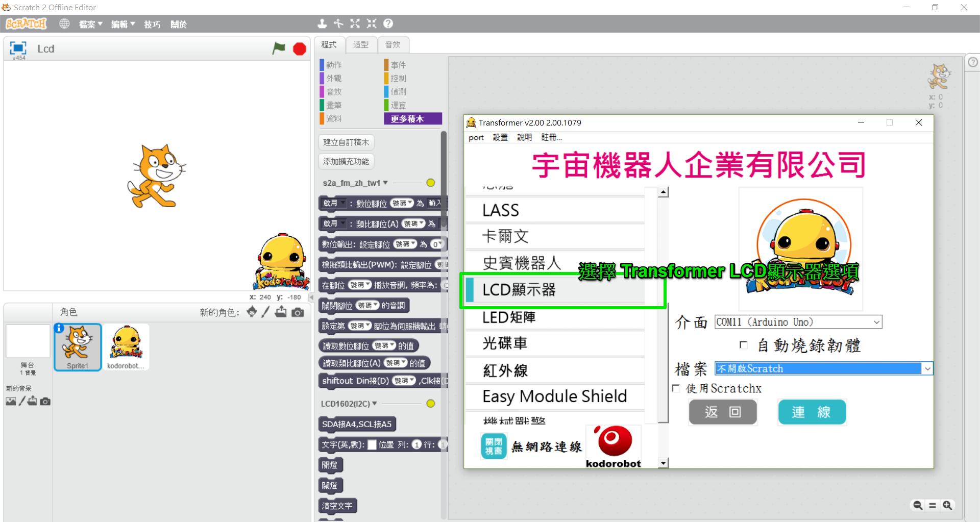Paint new backdrop brush icon
The width and height of the screenshot is (980, 522).
coord(22,401)
